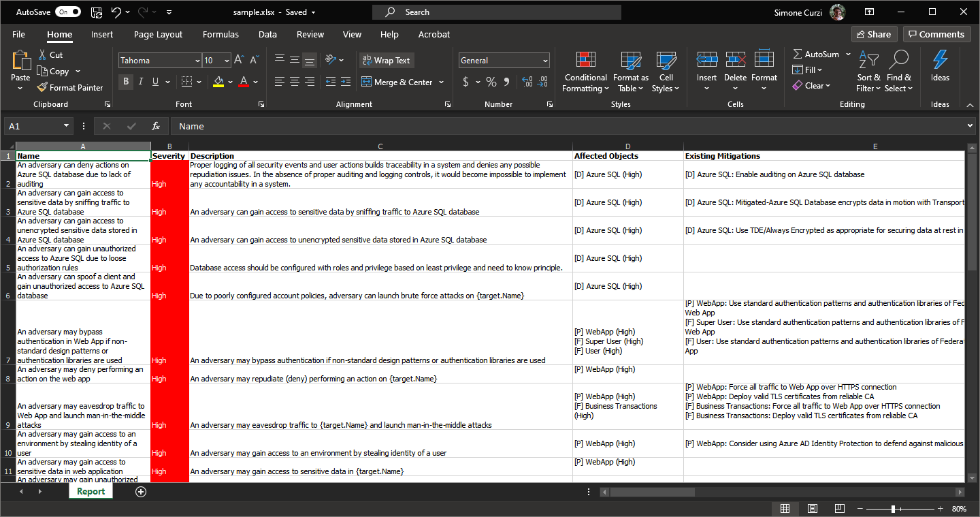
Task: Click the Save icon in title bar
Action: [97, 12]
